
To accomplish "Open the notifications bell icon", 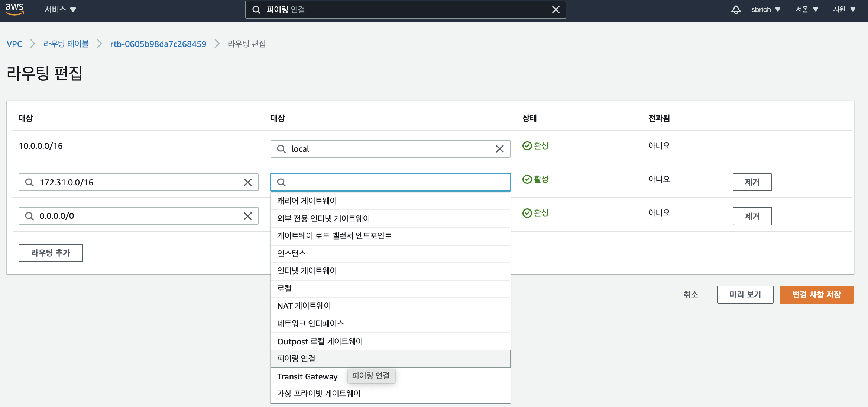I will point(736,10).
